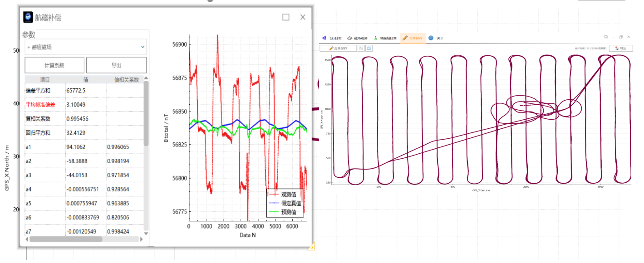Click the 偏相关系数 column header
Image resolution: width=644 pixels, height=263 pixels.
point(126,80)
